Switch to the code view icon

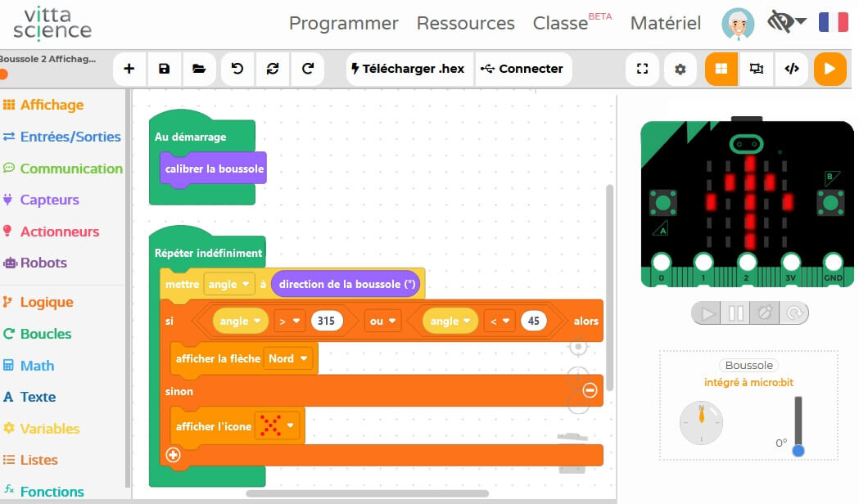coord(791,70)
